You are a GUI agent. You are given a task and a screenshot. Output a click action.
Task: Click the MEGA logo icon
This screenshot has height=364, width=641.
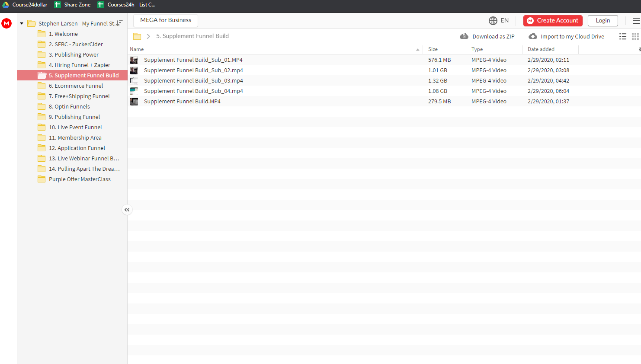pyautogui.click(x=6, y=23)
